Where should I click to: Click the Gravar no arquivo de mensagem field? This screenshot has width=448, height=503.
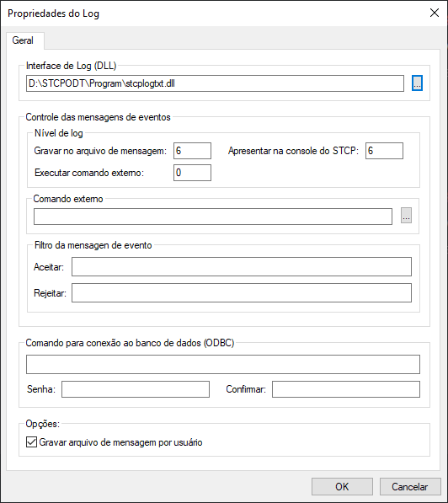[192, 151]
